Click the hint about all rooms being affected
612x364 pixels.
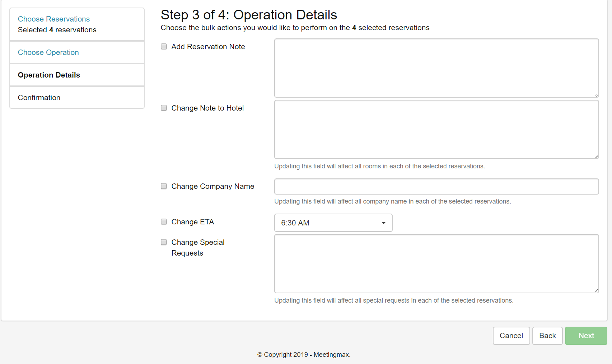pyautogui.click(x=379, y=166)
